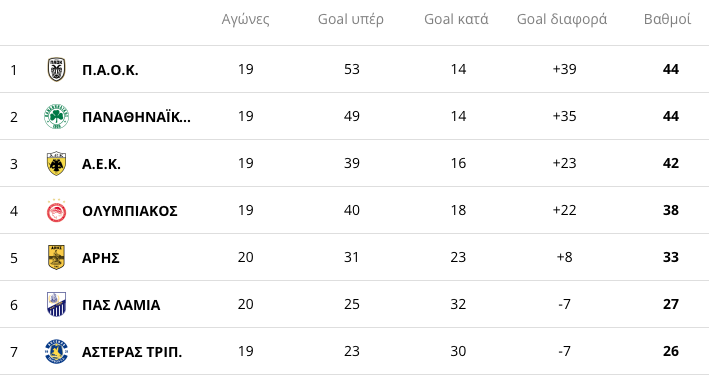The image size is (709, 375).
Task: Sort by the Goal κατά column header
Action: click(x=456, y=19)
